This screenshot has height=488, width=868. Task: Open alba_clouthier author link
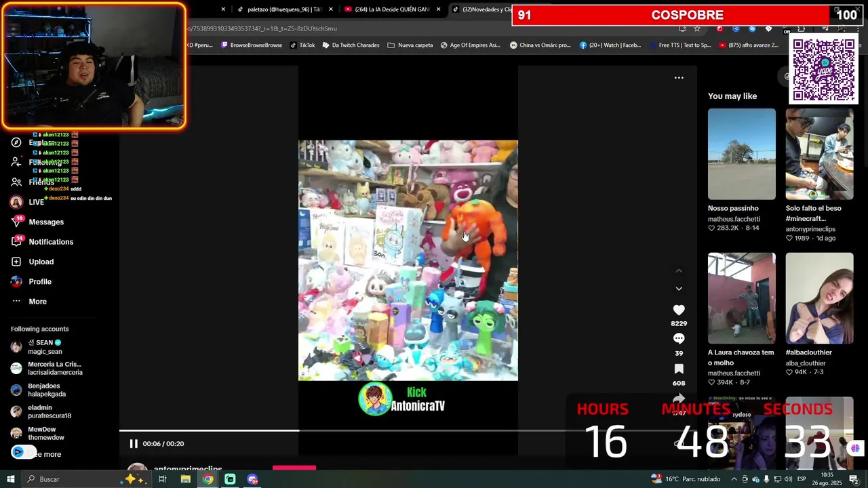pyautogui.click(x=806, y=363)
